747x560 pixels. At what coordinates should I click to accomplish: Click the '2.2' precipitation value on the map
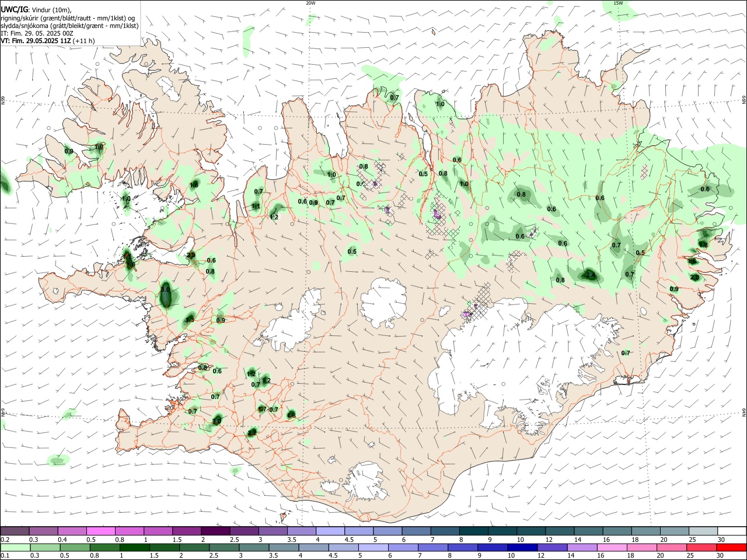click(x=252, y=433)
